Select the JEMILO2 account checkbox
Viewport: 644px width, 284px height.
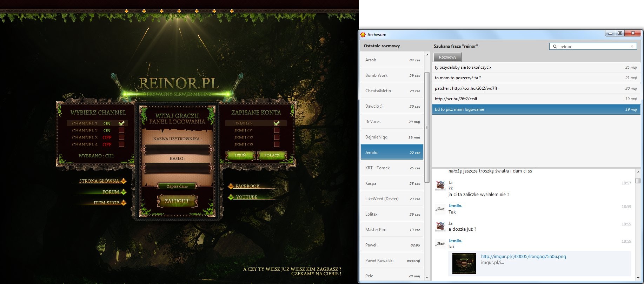(x=277, y=137)
